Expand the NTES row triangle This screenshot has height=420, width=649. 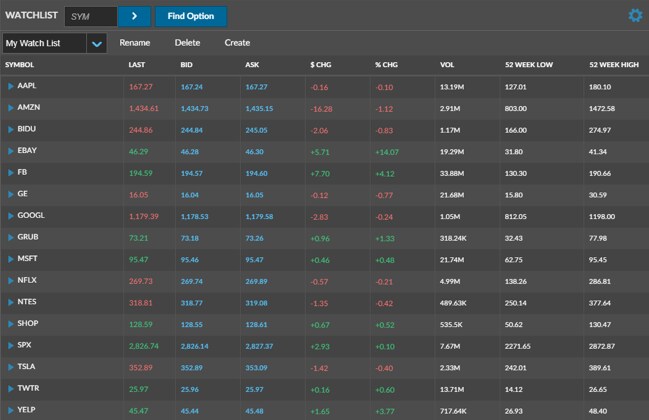(x=11, y=302)
